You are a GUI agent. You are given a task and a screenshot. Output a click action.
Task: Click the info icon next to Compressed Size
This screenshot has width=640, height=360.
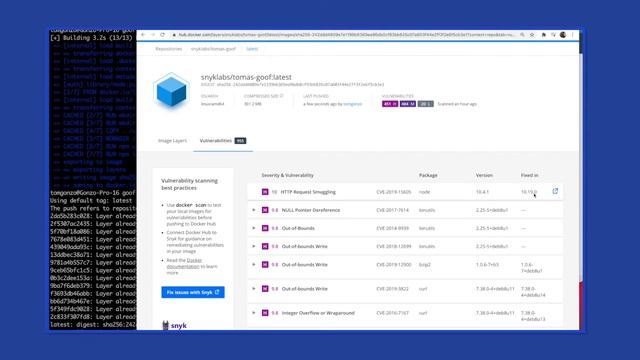(282, 96)
